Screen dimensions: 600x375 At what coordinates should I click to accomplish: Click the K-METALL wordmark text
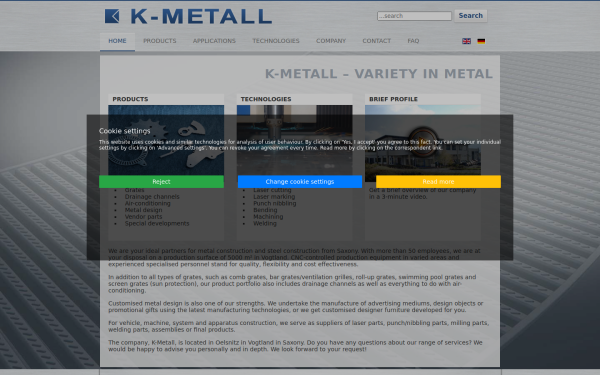coord(201,16)
